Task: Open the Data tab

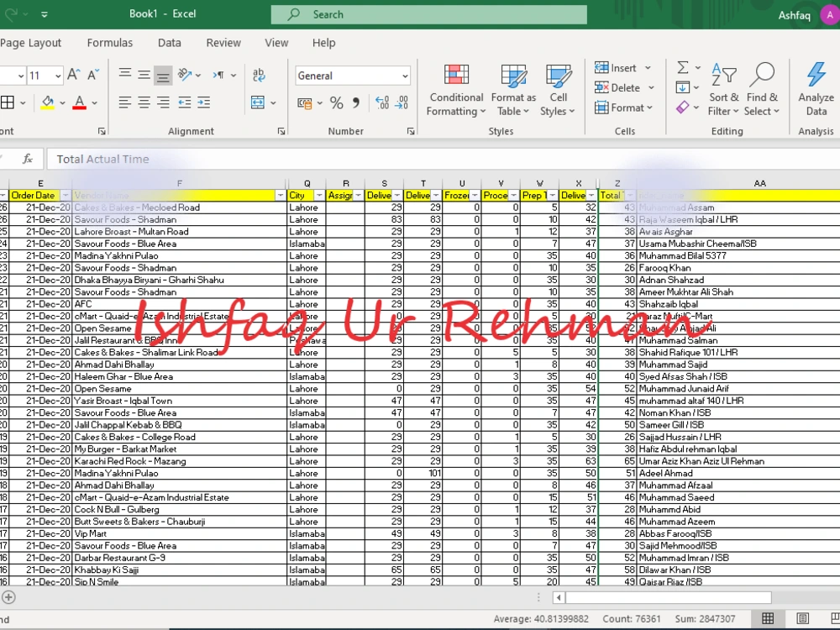Action: [170, 43]
